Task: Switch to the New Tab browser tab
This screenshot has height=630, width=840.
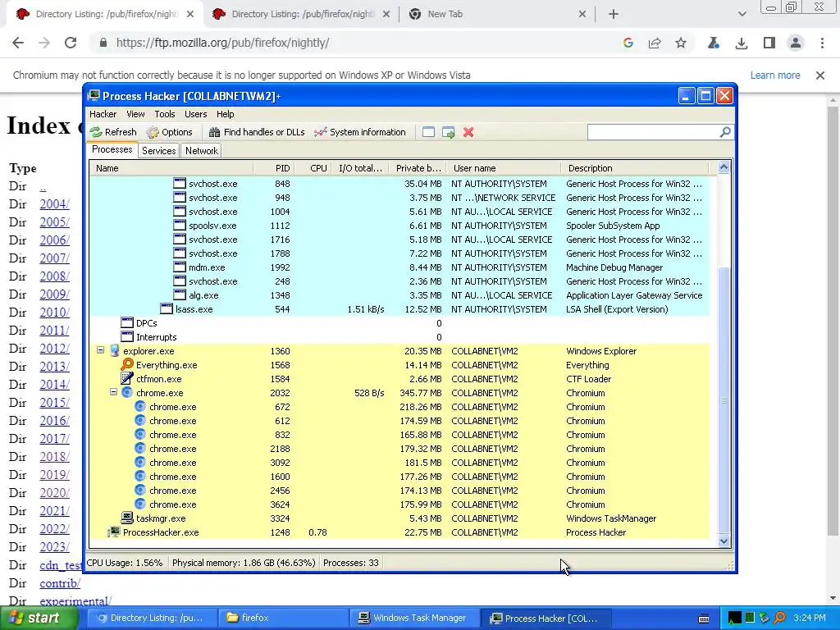Action: (x=496, y=15)
